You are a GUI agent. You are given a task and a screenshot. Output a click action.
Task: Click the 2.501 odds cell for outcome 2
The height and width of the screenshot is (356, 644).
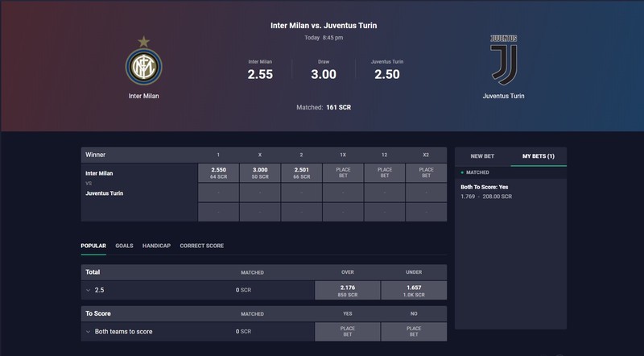(301, 173)
